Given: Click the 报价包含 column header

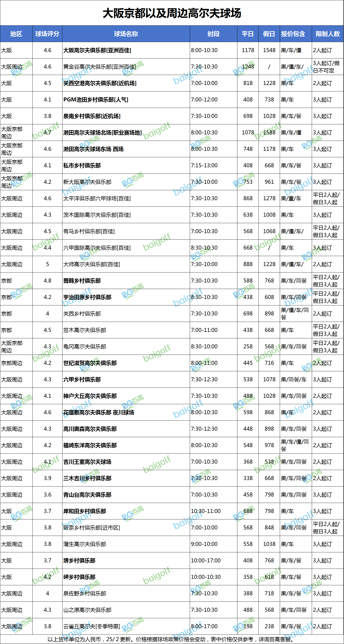Looking at the screenshot, I should tap(293, 34).
